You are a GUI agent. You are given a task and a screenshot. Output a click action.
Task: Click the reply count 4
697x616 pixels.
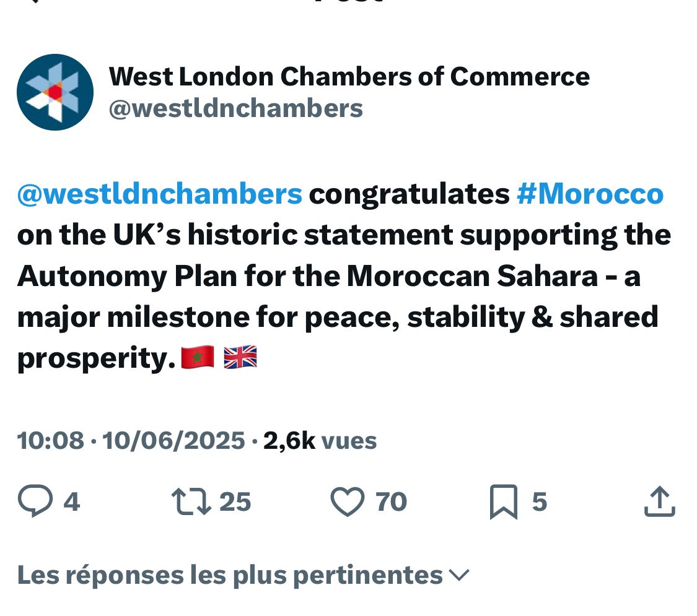point(72,502)
